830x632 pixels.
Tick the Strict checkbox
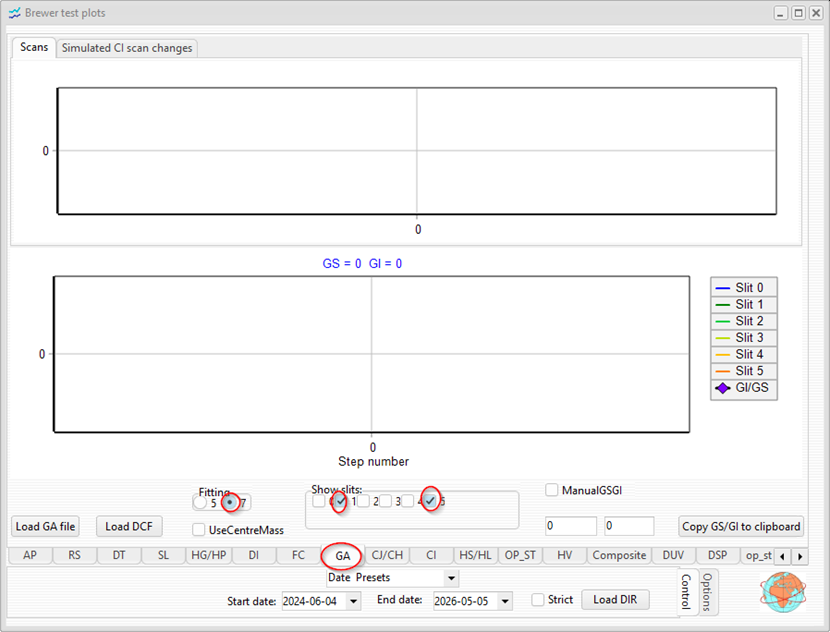538,600
